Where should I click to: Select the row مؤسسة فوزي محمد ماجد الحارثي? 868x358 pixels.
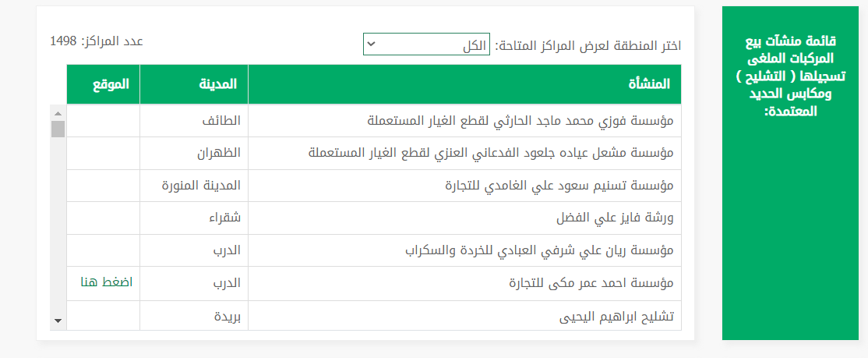pyautogui.click(x=520, y=121)
